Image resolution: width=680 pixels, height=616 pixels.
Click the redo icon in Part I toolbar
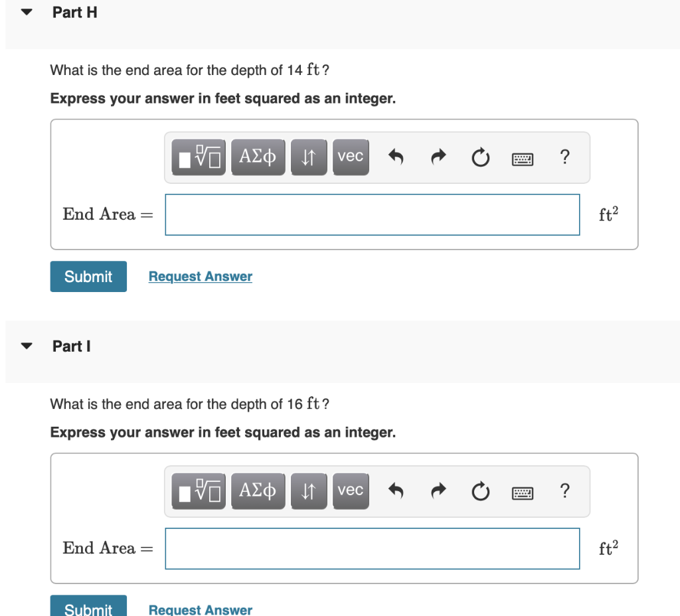pos(438,491)
